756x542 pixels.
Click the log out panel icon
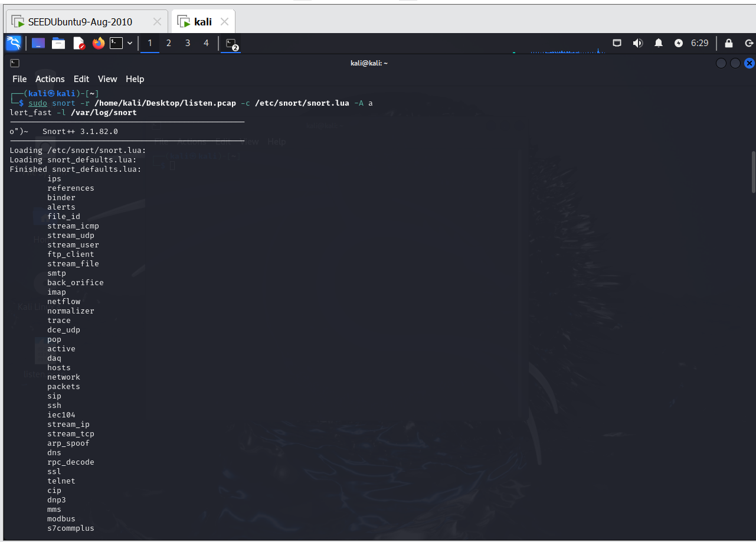[x=749, y=43]
